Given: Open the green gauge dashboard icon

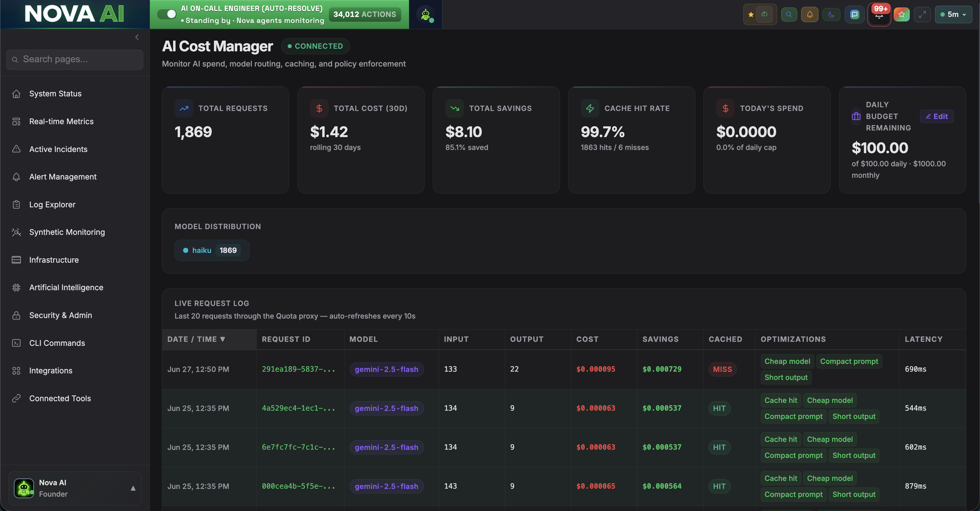Looking at the screenshot, I should (764, 14).
